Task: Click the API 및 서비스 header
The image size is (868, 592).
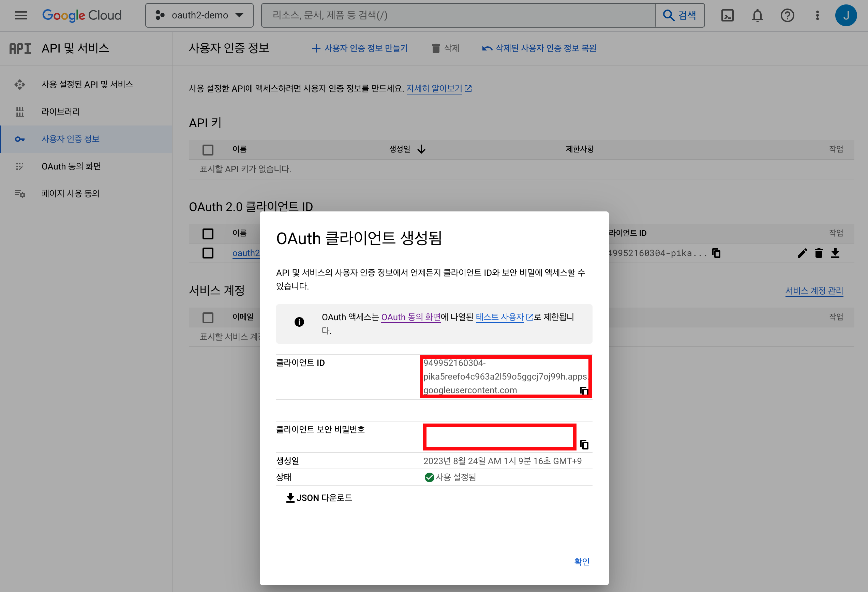Action: click(x=75, y=48)
